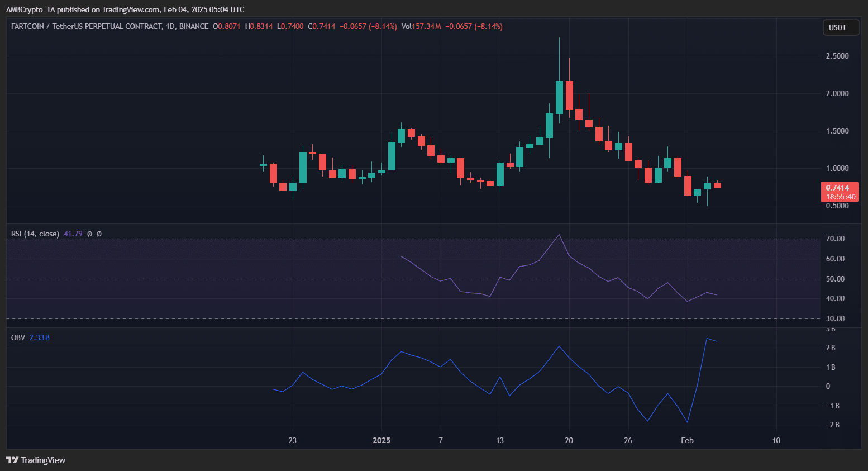Click the -2B label on OBV axis
Screen dimensions: 868x471
pyautogui.click(x=832, y=425)
